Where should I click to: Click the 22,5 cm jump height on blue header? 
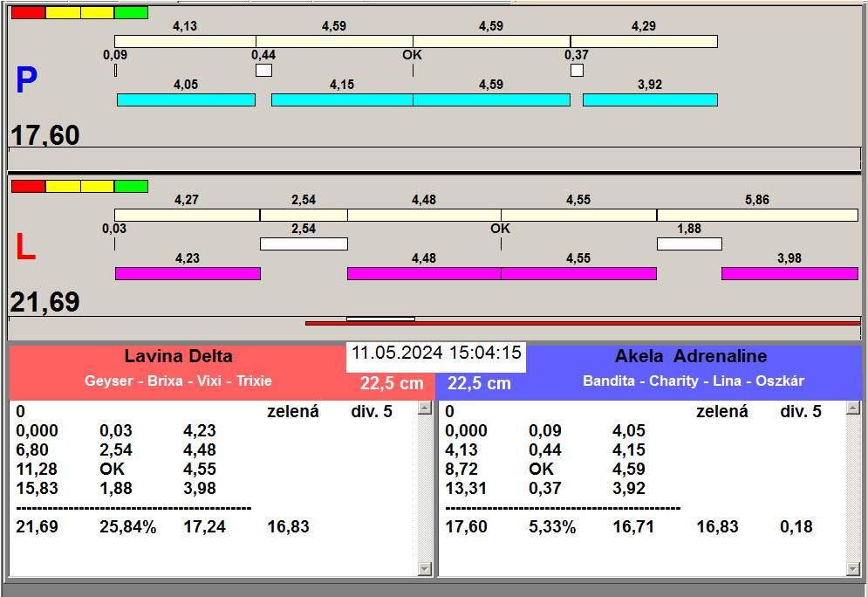pyautogui.click(x=479, y=383)
